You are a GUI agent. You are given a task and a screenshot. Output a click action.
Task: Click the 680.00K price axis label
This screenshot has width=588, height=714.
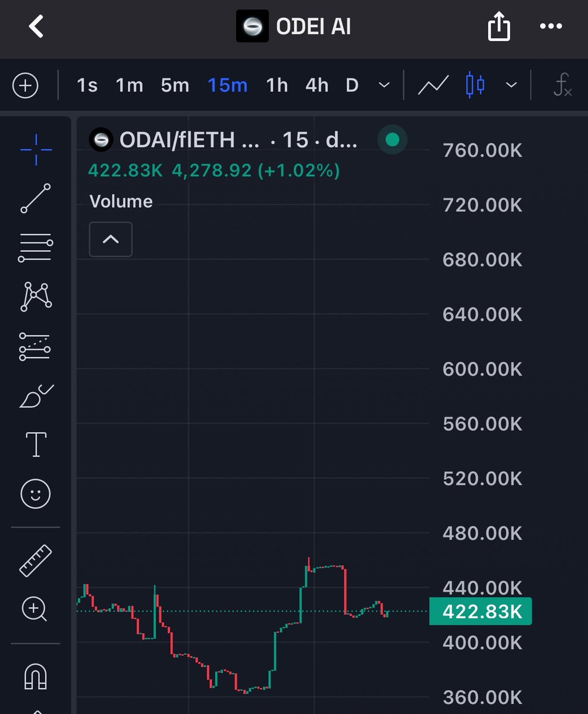click(x=483, y=260)
